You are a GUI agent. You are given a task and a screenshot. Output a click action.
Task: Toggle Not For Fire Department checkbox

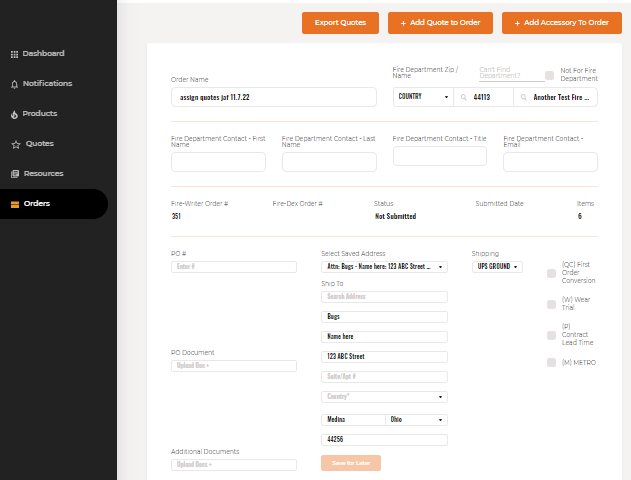coord(549,75)
